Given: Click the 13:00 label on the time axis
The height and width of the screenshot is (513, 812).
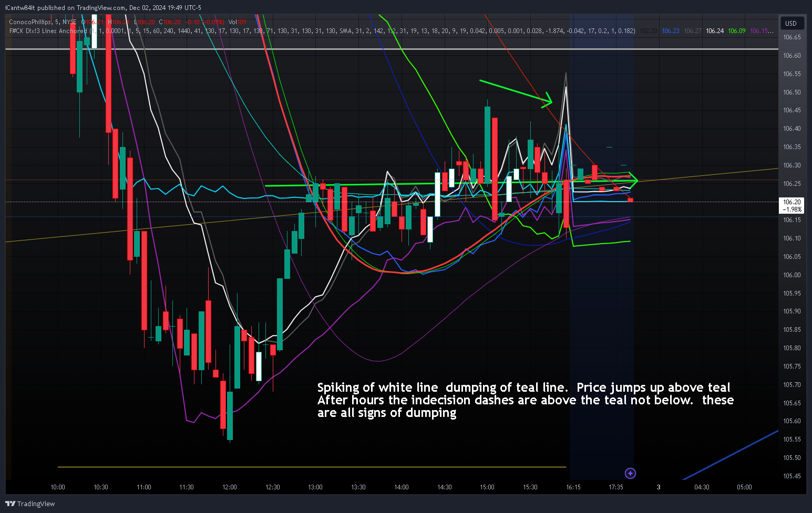Looking at the screenshot, I should 315,487.
